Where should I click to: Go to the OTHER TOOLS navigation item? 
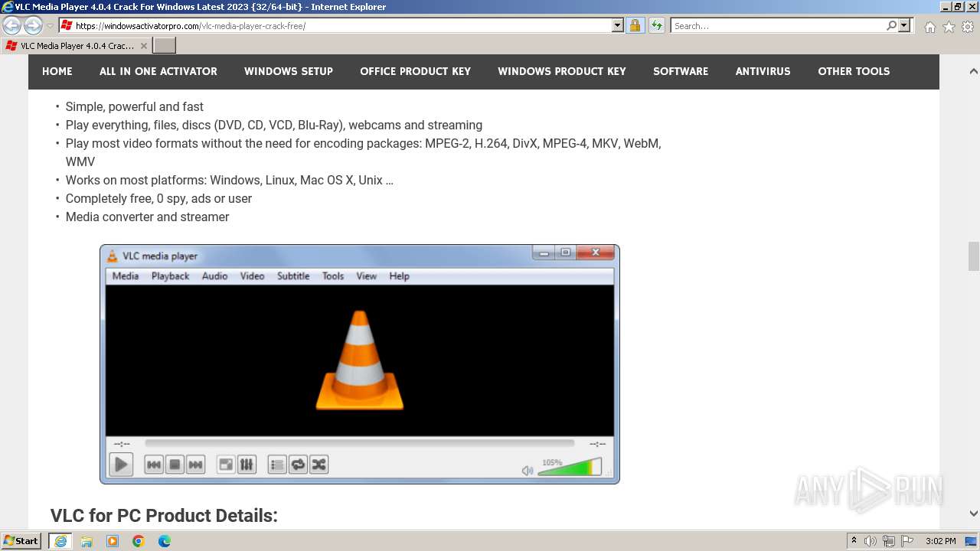pos(854,71)
